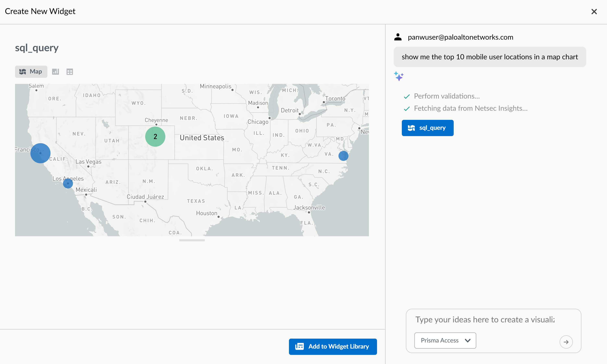Open the Prisma Access dropdown
Image resolution: width=607 pixels, height=364 pixels.
click(445, 340)
